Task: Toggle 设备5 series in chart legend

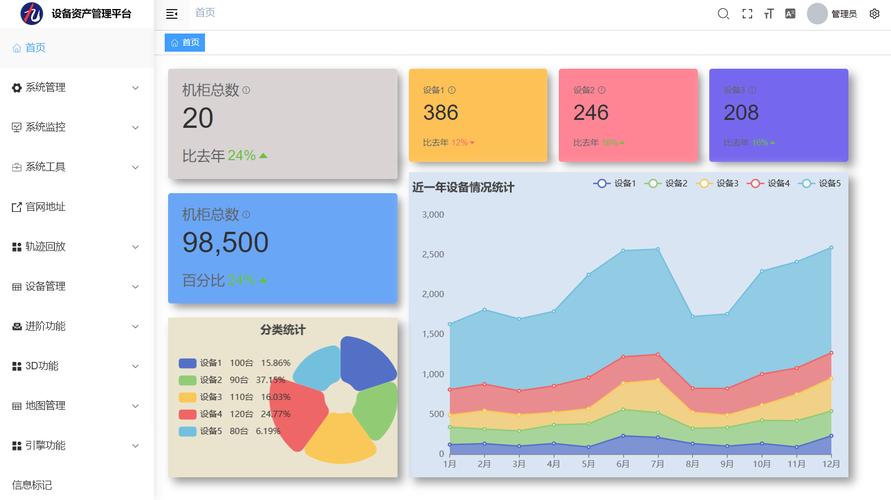Action: (x=819, y=183)
